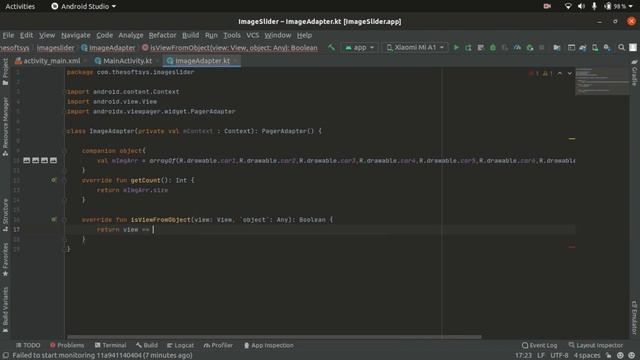Open the Gradle side panel

634,73
